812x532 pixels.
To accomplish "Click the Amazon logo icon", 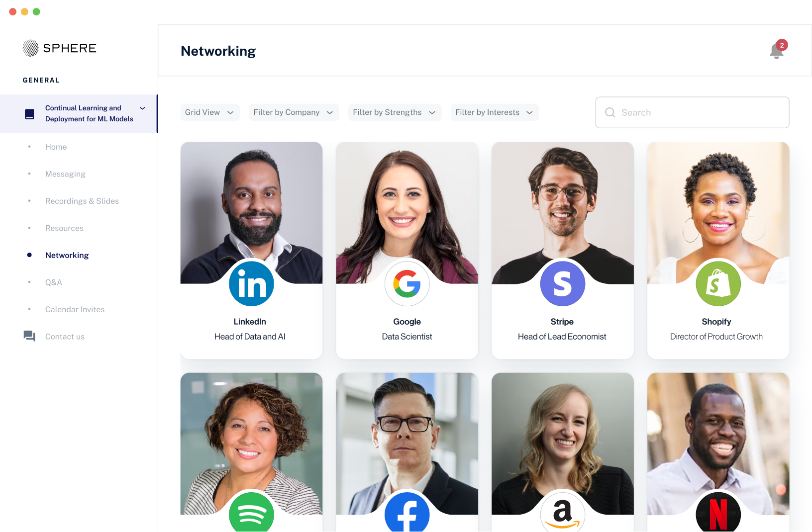I will tap(563, 512).
